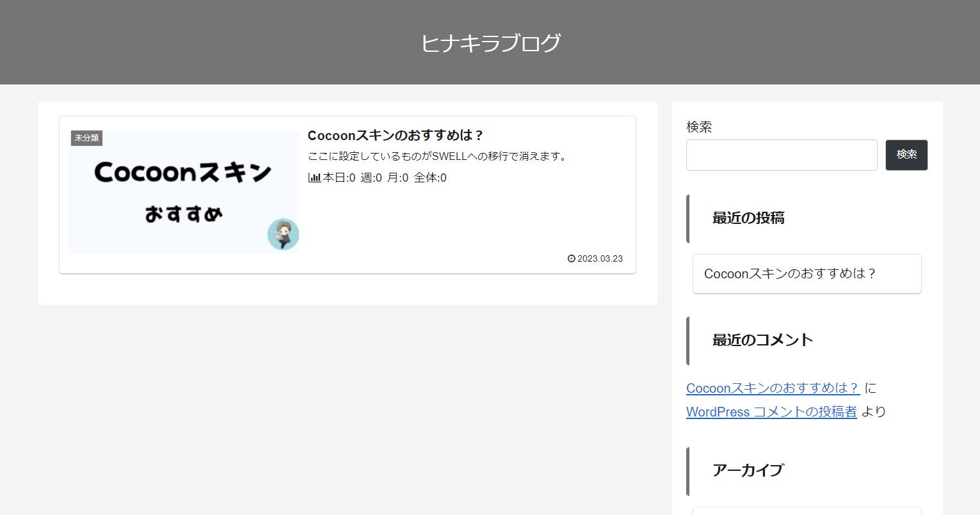Viewport: 980px width, 515px height.
Task: Click the post date 2023.03.23
Action: [600, 258]
